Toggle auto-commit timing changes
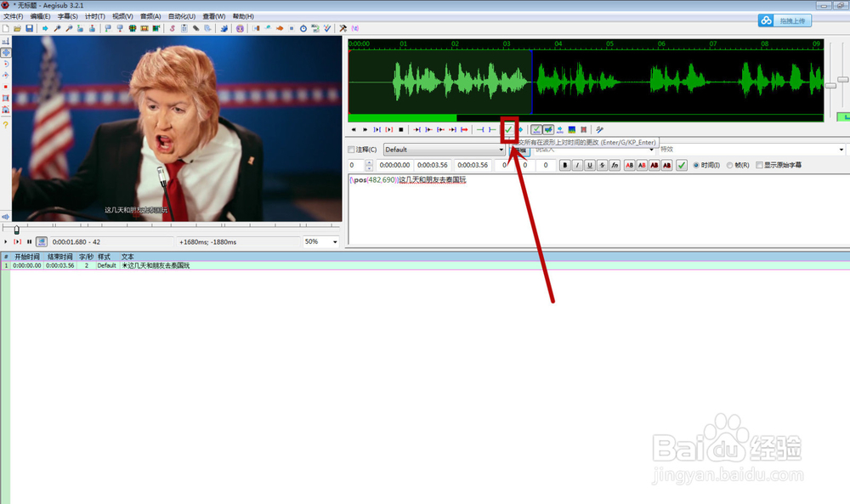Image resolution: width=850 pixels, height=504 pixels. coord(536,129)
